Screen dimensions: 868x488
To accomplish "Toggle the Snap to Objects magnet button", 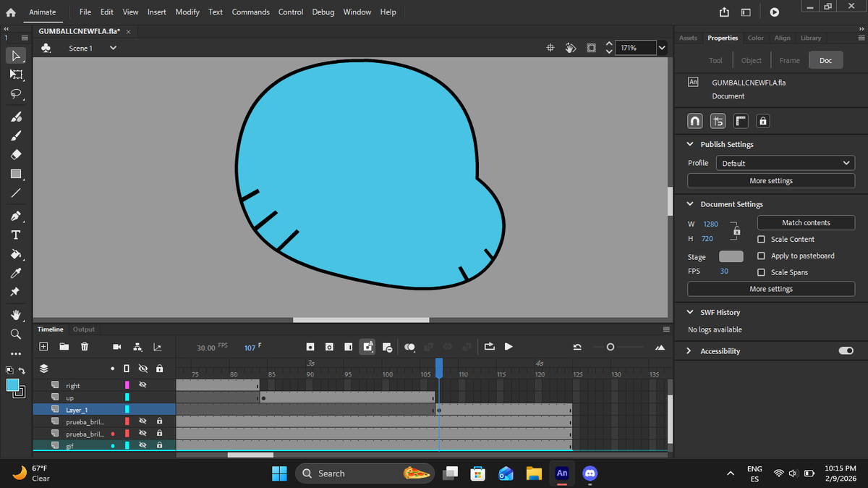I will [695, 121].
